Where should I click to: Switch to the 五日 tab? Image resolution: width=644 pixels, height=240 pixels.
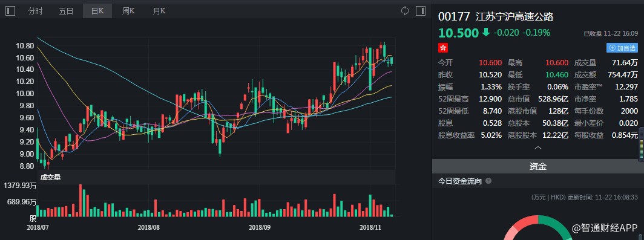tap(66, 11)
